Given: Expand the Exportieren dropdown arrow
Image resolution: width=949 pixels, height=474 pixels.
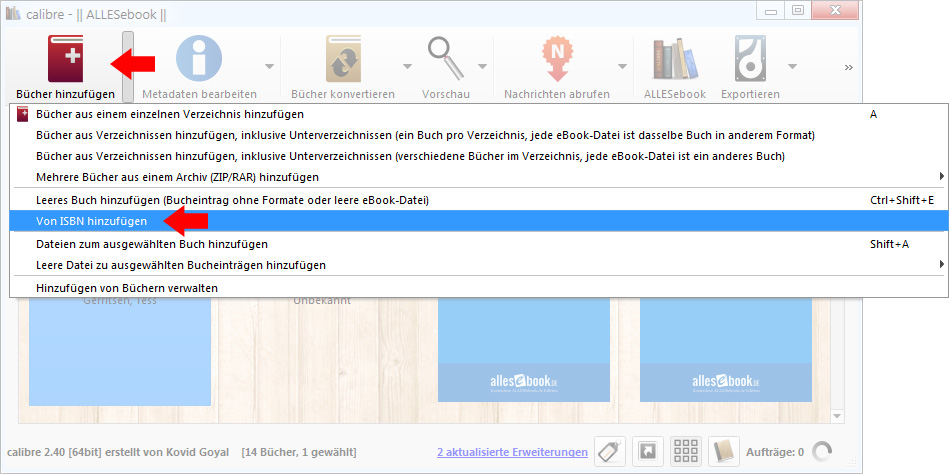Looking at the screenshot, I should click(792, 66).
